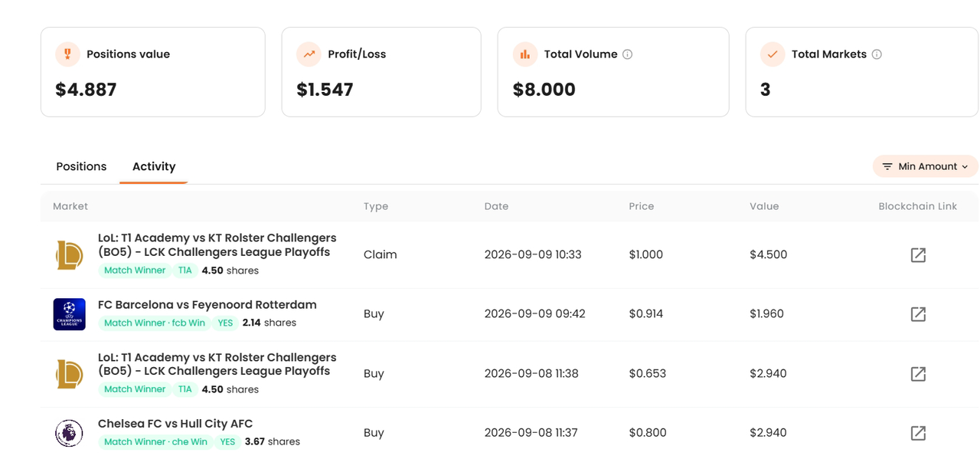Image resolution: width=980 pixels, height=459 pixels.
Task: Open T1 Academy vs KT Rolster market in 11:38 buy row
Action: point(217,364)
